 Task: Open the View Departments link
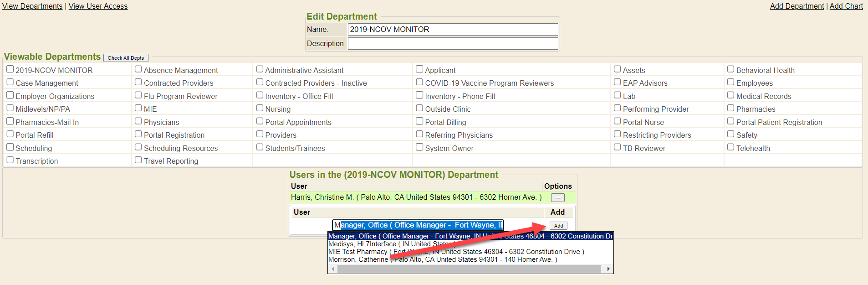(32, 6)
